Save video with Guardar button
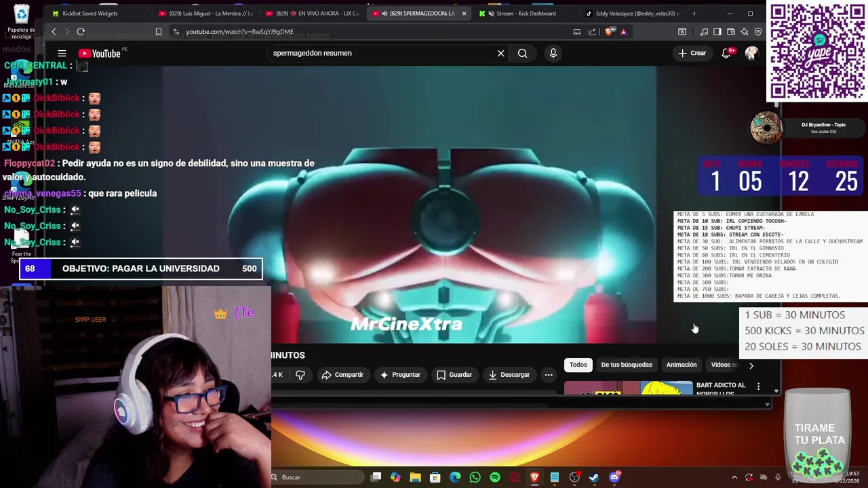The height and width of the screenshot is (488, 868). click(x=454, y=375)
